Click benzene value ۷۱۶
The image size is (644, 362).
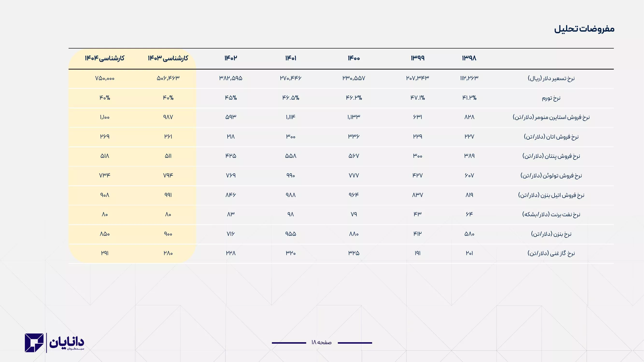(x=231, y=234)
